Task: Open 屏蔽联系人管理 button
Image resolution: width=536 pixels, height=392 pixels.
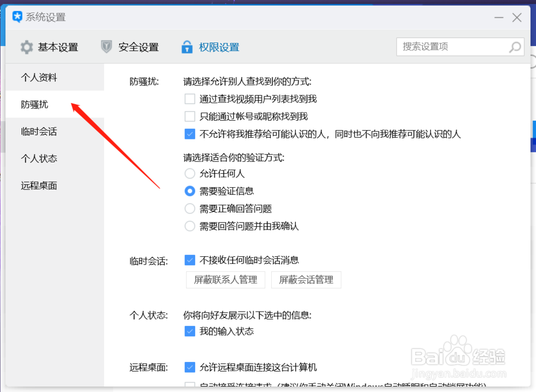Action: (x=226, y=280)
